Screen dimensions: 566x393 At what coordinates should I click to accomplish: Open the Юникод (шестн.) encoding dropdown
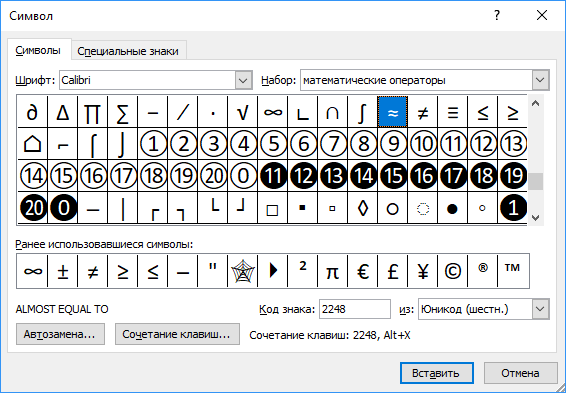coord(540,309)
